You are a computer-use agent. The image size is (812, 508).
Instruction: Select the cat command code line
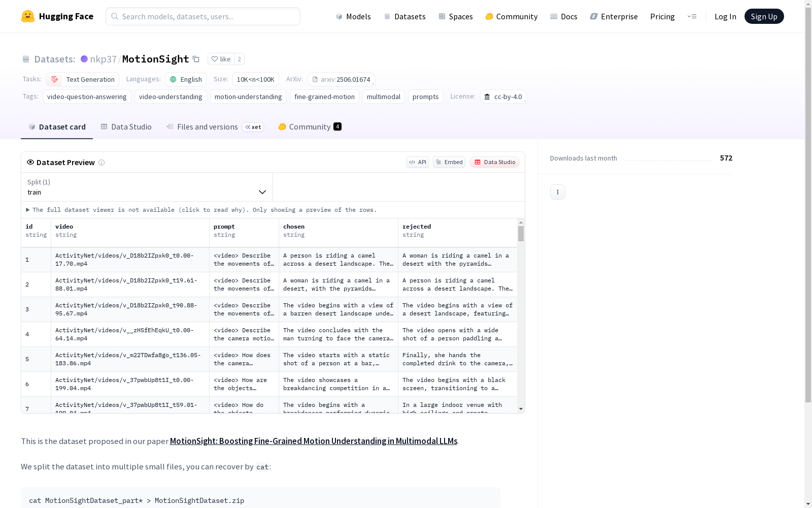tap(137, 500)
